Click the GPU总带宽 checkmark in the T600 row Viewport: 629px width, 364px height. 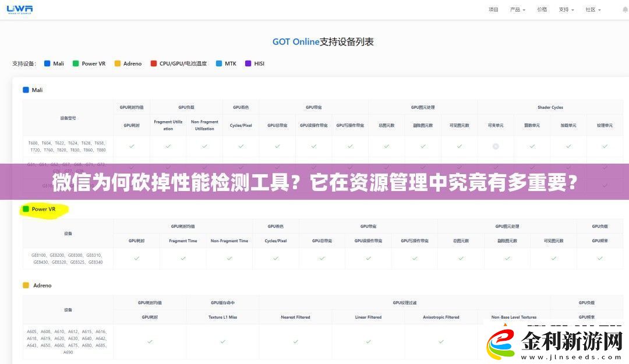point(277,147)
